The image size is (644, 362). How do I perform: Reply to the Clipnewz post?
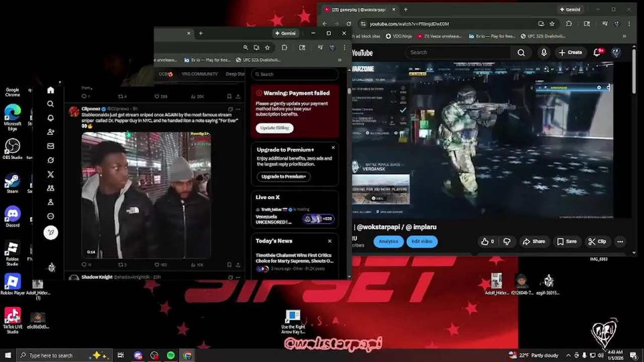pyautogui.click(x=84, y=264)
